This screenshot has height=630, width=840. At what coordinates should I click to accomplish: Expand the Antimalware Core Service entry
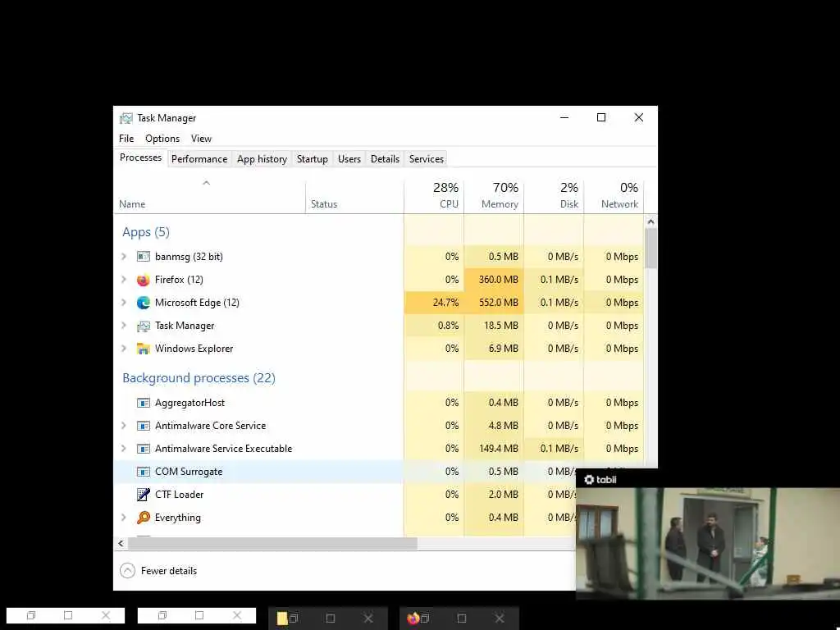pyautogui.click(x=124, y=426)
